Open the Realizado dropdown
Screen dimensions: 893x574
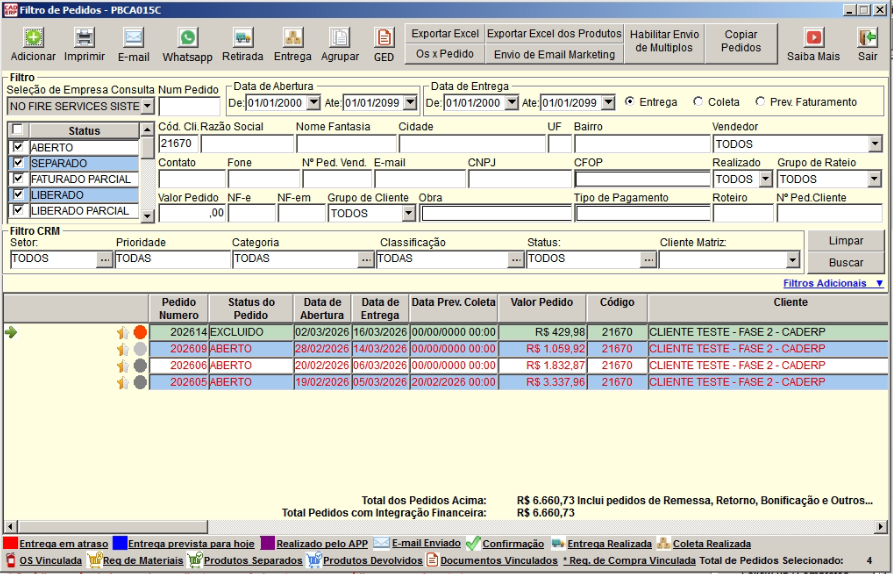766,179
